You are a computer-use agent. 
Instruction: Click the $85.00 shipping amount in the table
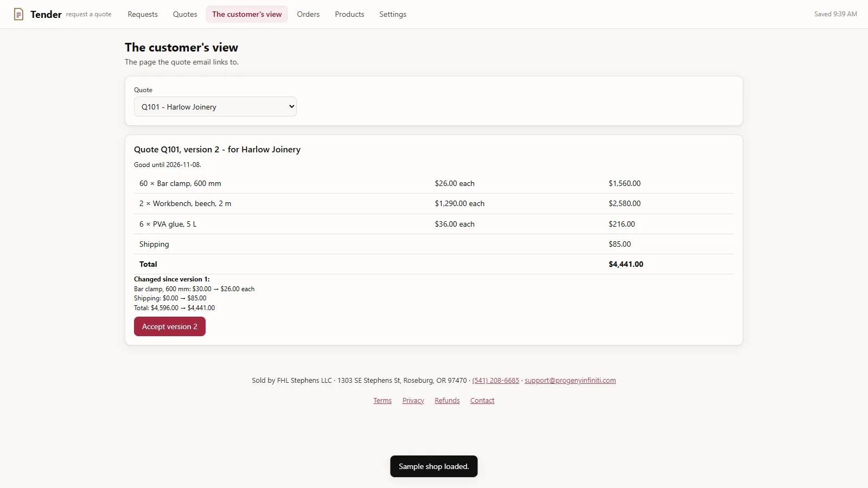620,244
